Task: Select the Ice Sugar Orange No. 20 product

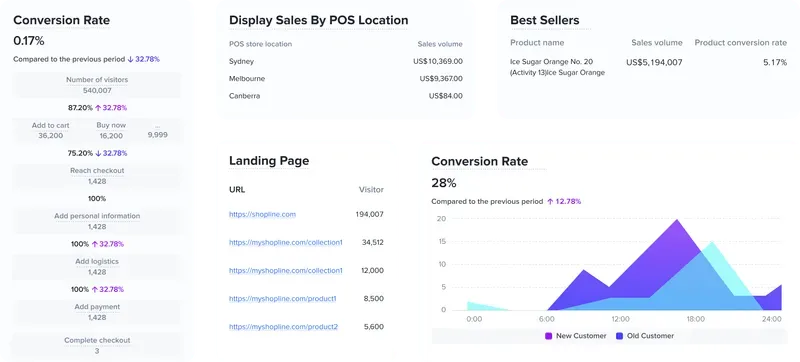Action: [558, 67]
